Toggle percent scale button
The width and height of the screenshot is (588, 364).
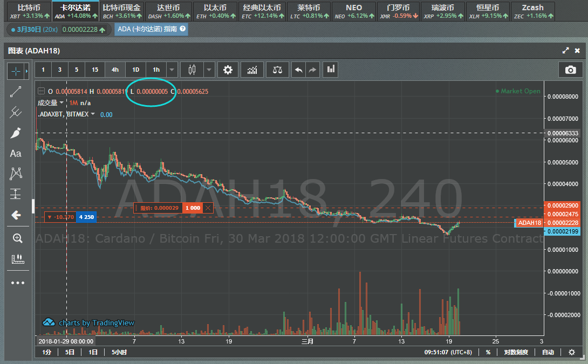pyautogui.click(x=488, y=352)
